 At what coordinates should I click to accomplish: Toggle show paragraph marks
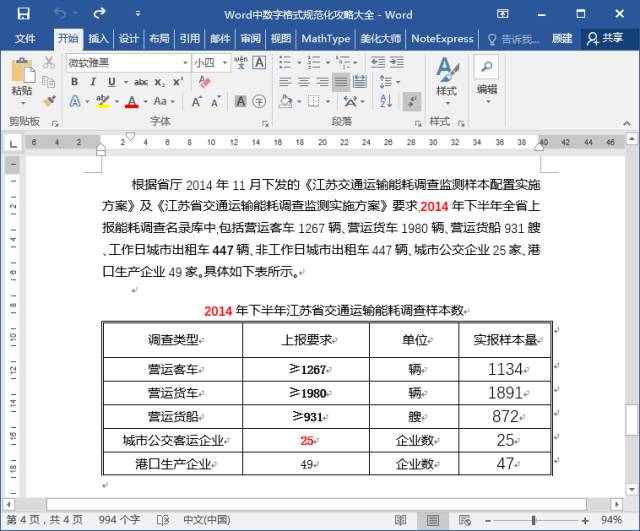[412, 101]
